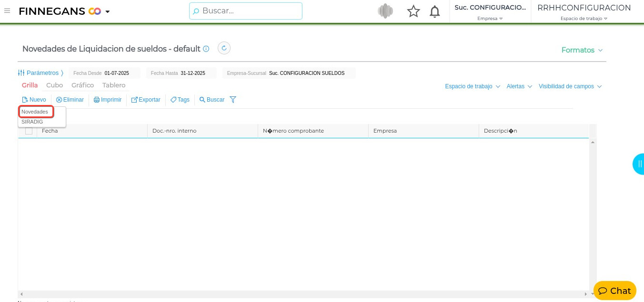Sort by Número comprobante column header

pyautogui.click(x=313, y=131)
